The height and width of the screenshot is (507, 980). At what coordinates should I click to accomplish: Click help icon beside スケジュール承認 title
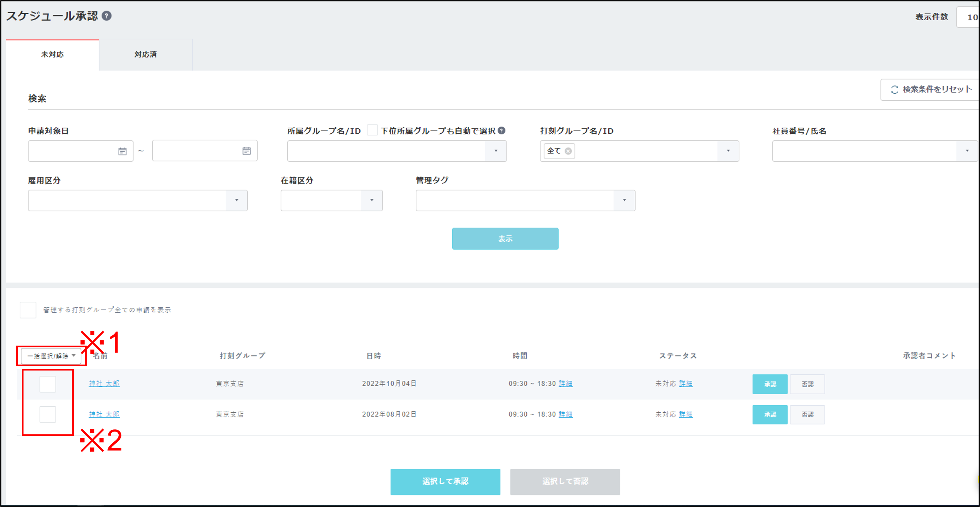(x=107, y=16)
